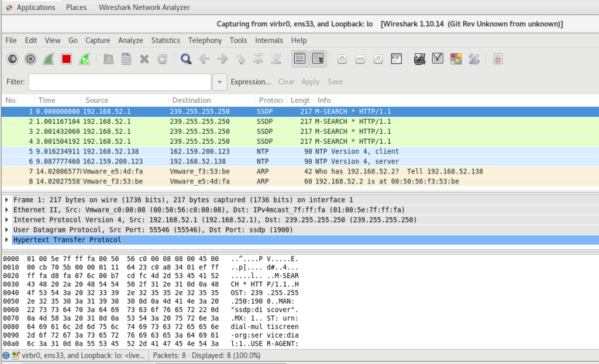Open the filter history dropdown arrow
Screen dimensions: 599x364
coord(220,82)
